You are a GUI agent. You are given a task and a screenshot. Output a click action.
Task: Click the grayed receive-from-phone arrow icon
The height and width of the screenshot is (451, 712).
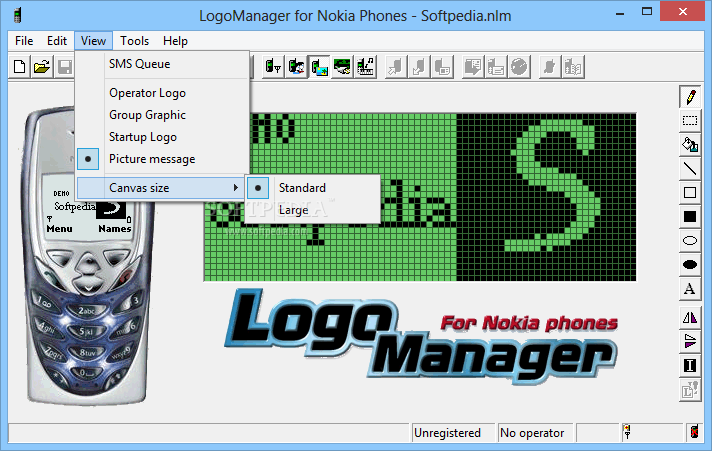pos(419,67)
